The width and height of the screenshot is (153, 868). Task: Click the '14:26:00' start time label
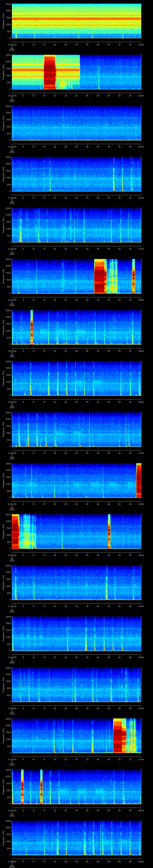click(x=12, y=249)
